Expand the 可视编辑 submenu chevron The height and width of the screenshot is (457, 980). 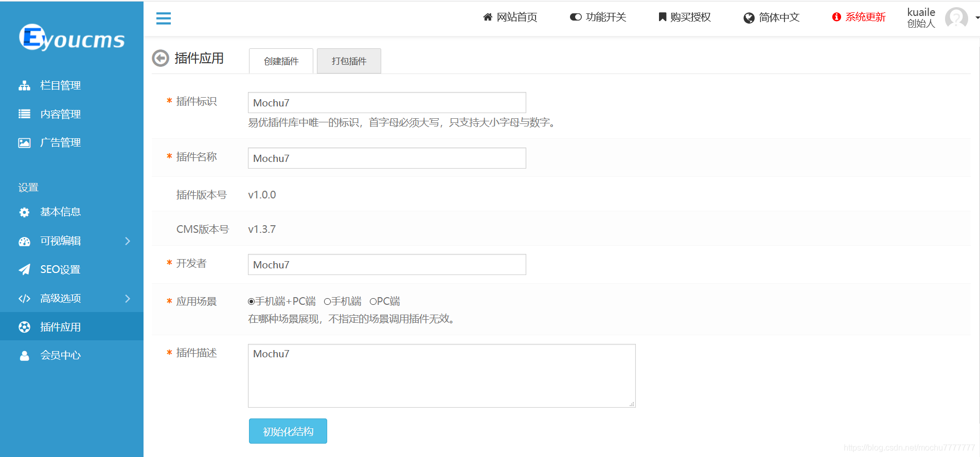[x=128, y=241]
